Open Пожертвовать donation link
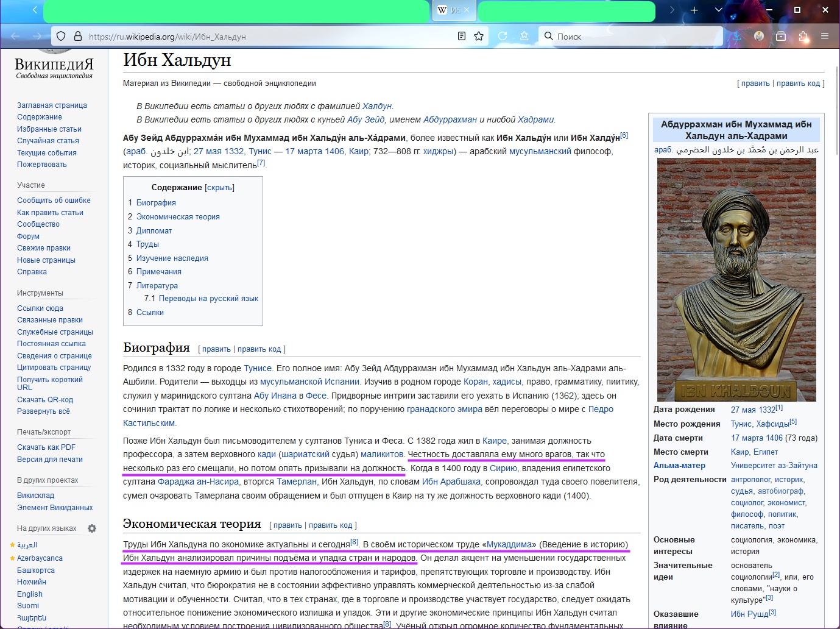 pos(42,165)
